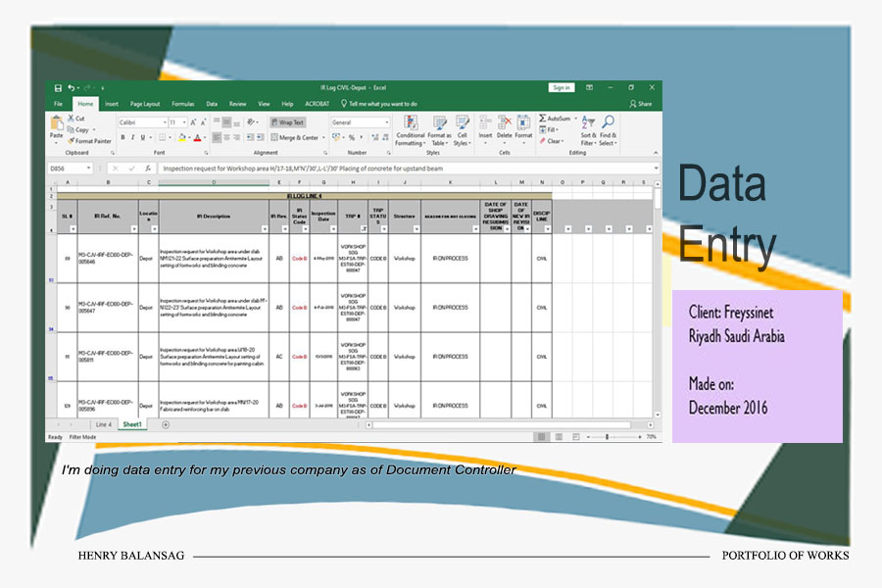Switch to the Review tab
The image size is (882, 588).
pyautogui.click(x=237, y=104)
